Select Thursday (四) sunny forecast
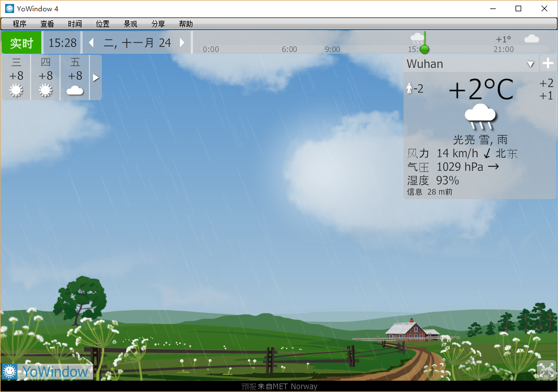The width and height of the screenshot is (558, 392). click(x=46, y=77)
